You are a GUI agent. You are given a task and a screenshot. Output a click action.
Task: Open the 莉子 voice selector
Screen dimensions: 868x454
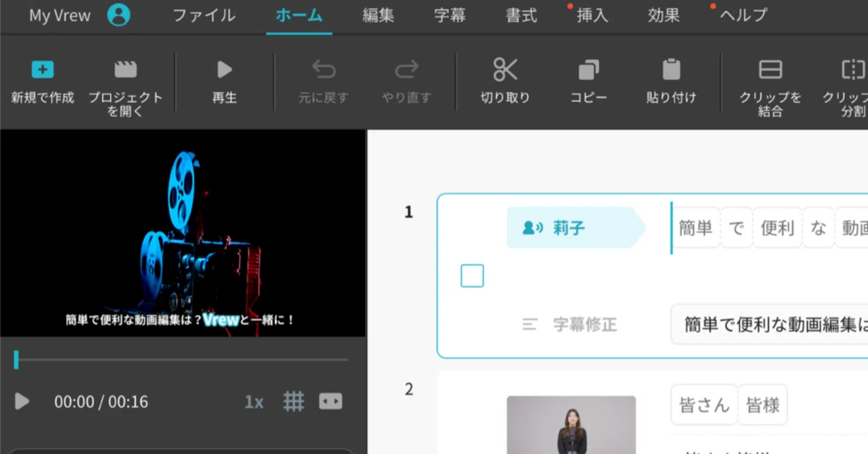point(576,228)
